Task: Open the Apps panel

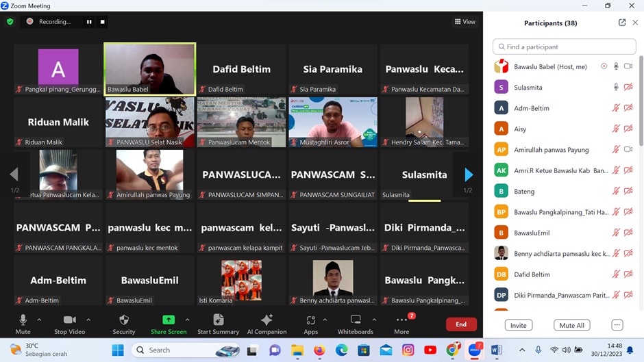Action: (x=310, y=320)
